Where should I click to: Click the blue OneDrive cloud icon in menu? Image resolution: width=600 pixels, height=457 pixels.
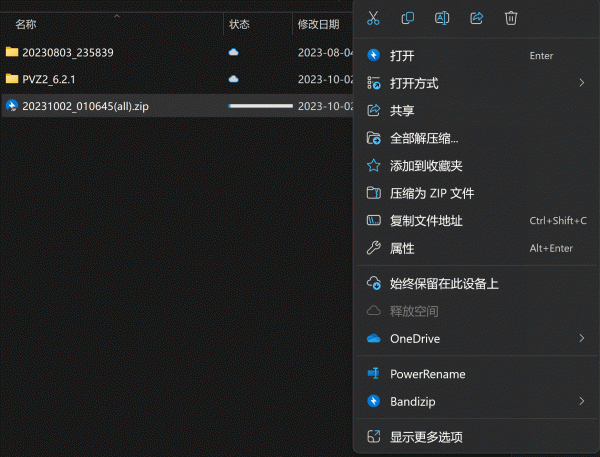[x=373, y=338]
